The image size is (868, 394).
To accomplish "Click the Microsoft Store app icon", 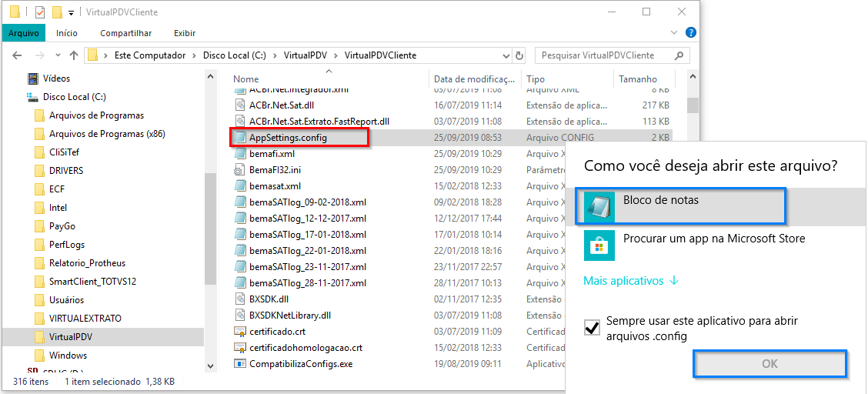I will pyautogui.click(x=599, y=245).
